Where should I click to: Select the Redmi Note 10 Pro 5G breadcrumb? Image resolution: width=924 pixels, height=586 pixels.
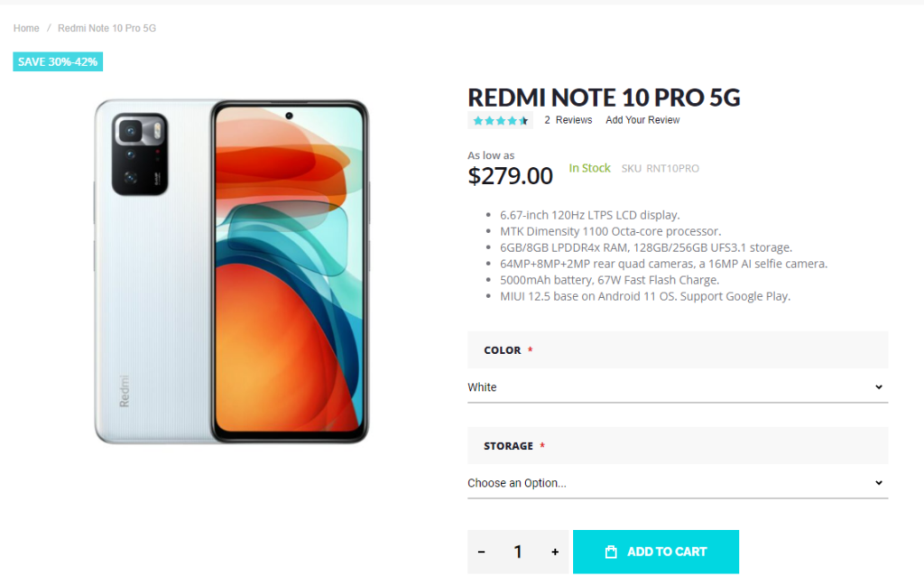(x=106, y=28)
